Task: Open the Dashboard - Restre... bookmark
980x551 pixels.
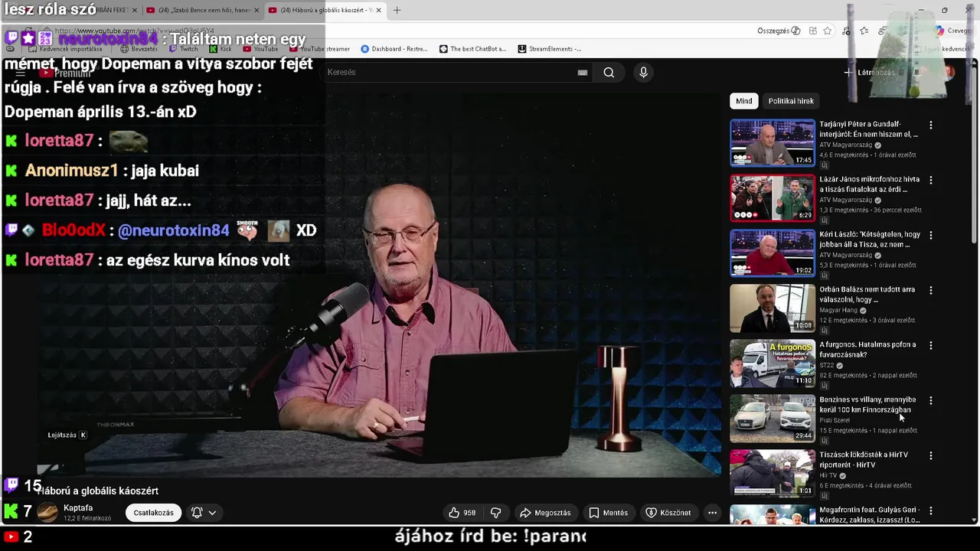Action: coord(394,49)
